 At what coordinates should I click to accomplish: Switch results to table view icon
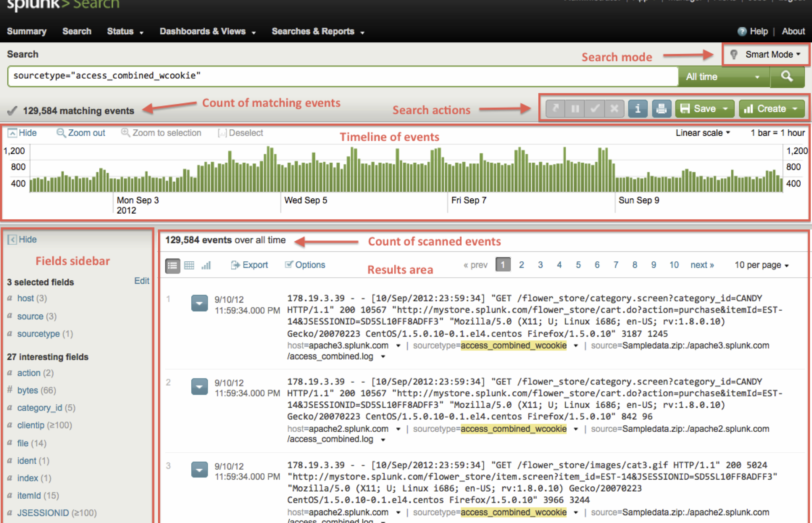tap(189, 265)
